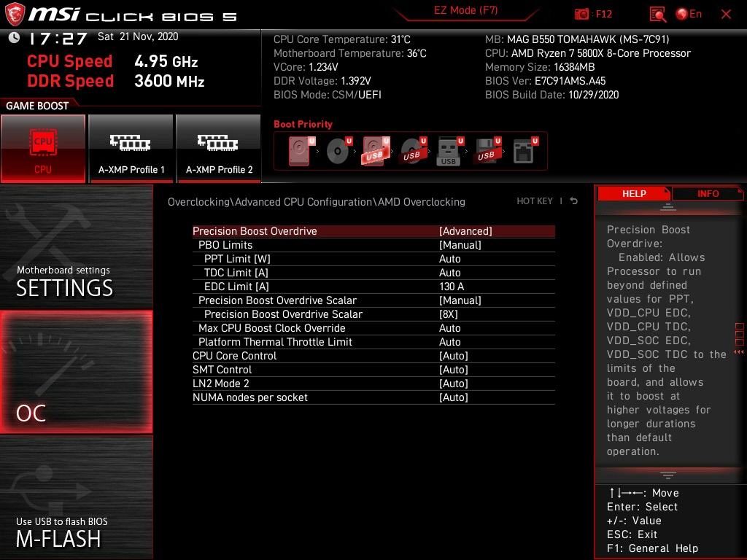The image size is (747, 560).
Task: Click the date Sat 21 Nov, 2020
Action: tap(138, 36)
